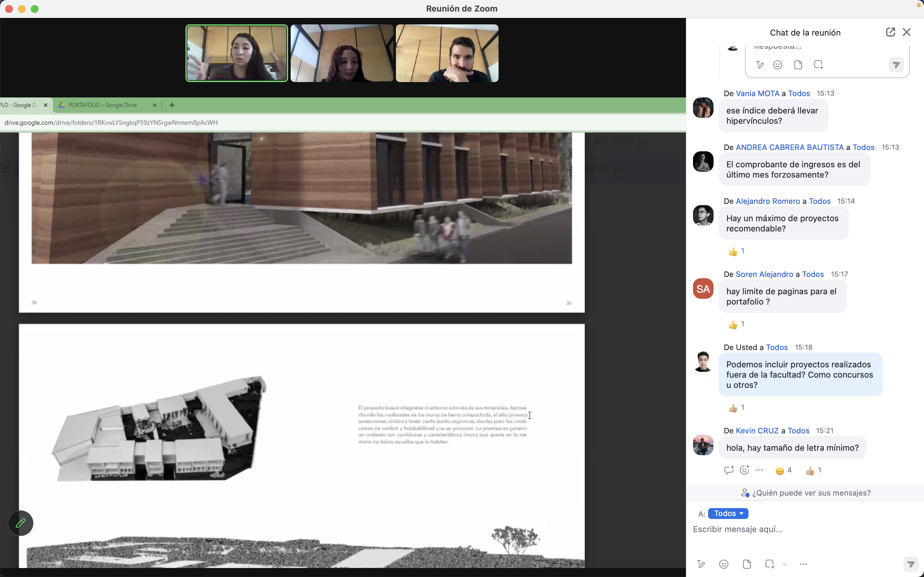Close the Chat de la reunión panel

pos(906,32)
